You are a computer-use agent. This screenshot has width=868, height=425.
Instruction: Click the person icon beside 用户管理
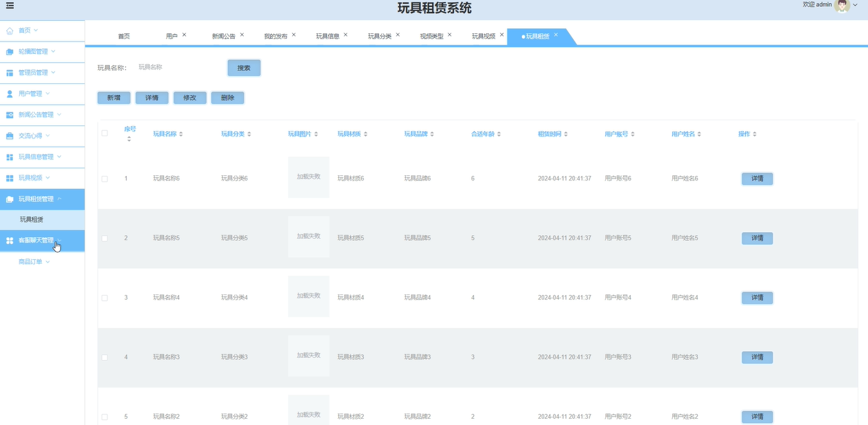click(x=9, y=93)
